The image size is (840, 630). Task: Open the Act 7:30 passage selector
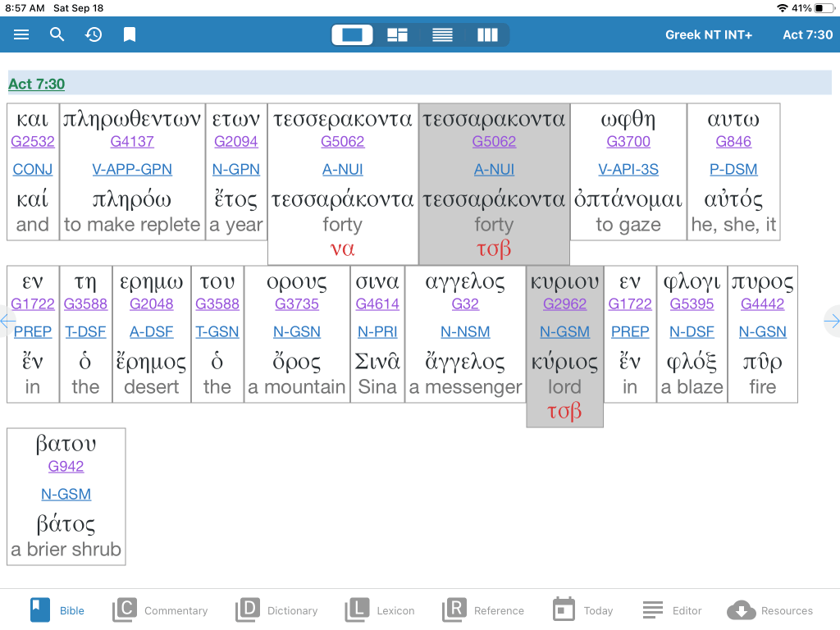[x=807, y=34]
